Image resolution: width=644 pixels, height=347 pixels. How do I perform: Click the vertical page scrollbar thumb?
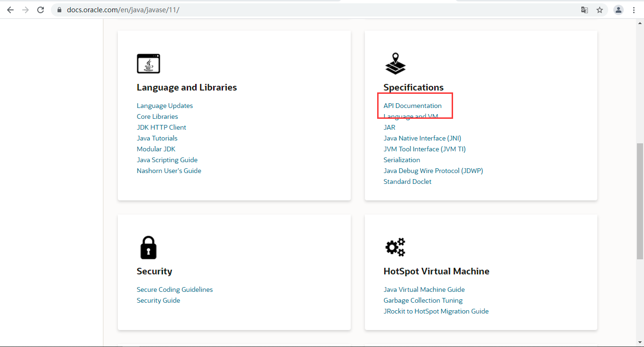[640, 201]
